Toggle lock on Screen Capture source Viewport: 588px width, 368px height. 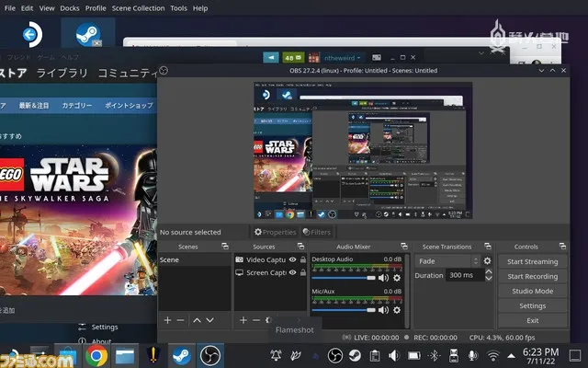[302, 272]
